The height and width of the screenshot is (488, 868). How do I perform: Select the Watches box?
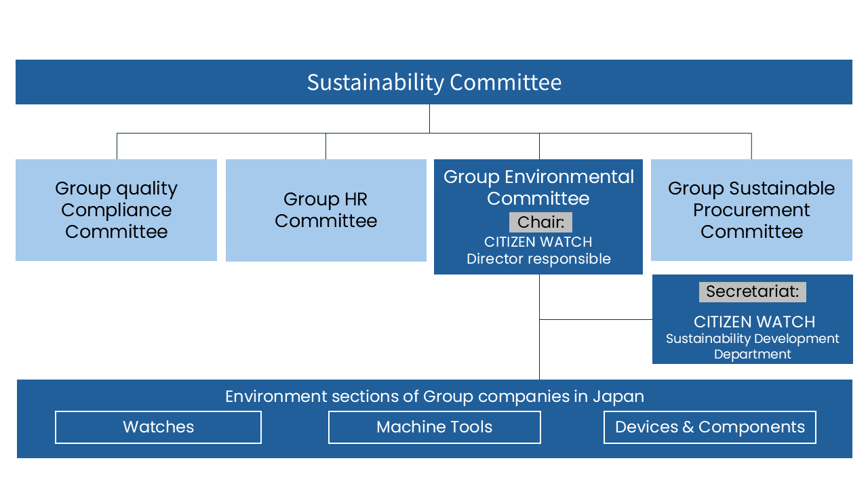pos(158,427)
